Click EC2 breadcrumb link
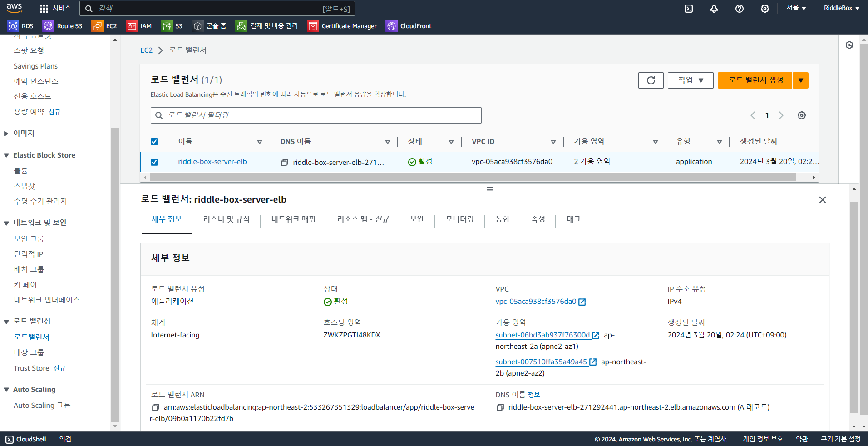 pyautogui.click(x=146, y=50)
